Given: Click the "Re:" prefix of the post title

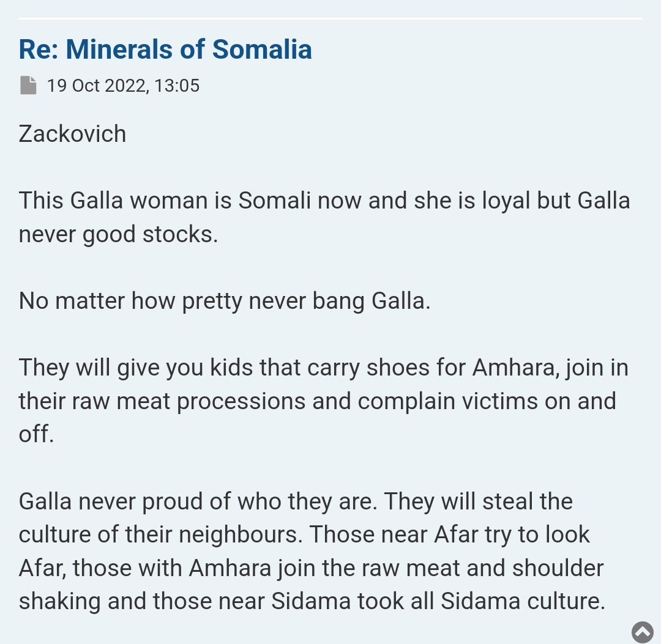Looking at the screenshot, I should click(39, 50).
